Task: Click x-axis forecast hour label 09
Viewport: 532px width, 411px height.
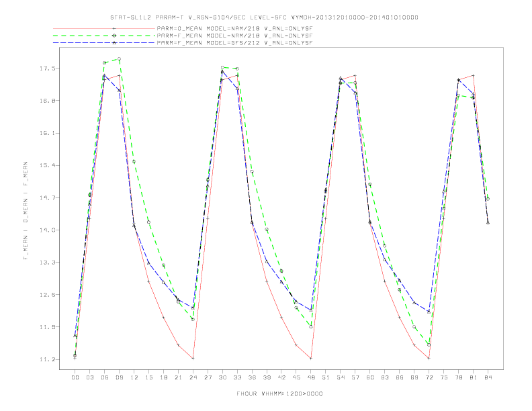Action: point(119,377)
